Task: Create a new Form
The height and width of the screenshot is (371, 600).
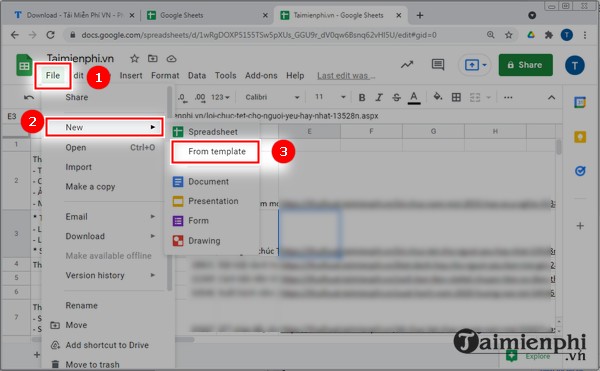Action: click(213, 221)
